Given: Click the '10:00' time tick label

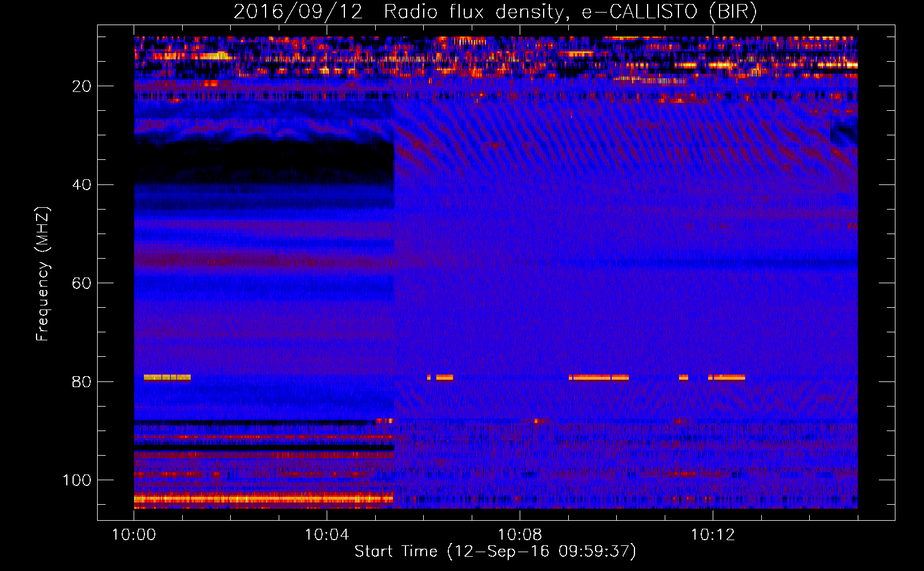Looking at the screenshot, I should point(134,535).
